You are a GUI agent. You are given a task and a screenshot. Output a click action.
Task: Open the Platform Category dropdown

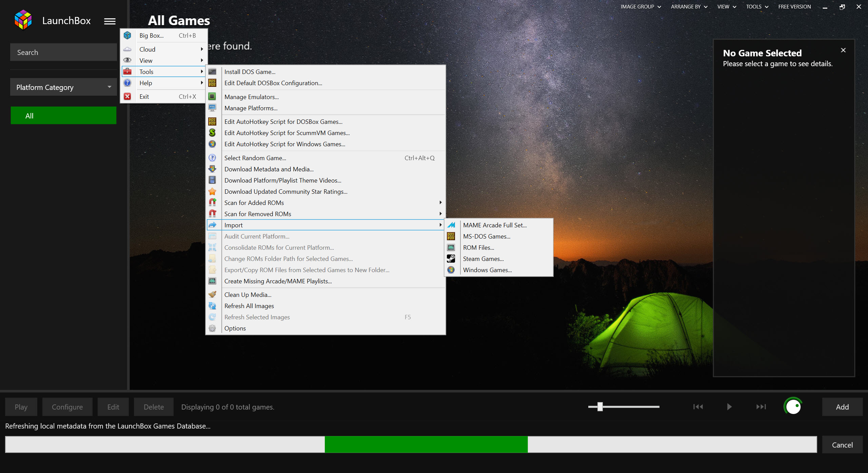[x=63, y=87]
